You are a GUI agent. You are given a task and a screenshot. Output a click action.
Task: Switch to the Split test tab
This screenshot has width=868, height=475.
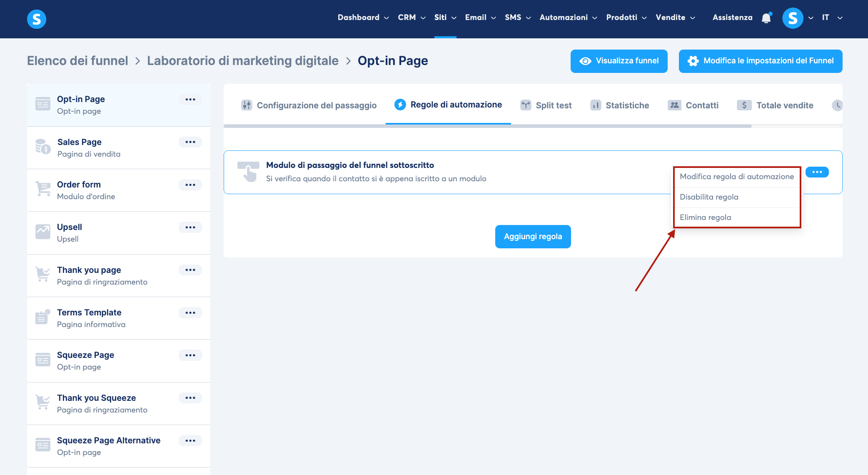coord(546,105)
